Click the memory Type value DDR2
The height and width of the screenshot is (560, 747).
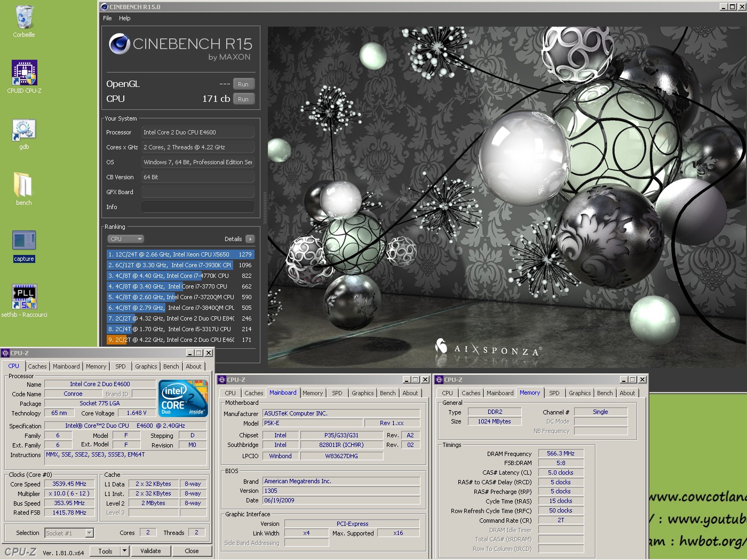click(x=495, y=412)
